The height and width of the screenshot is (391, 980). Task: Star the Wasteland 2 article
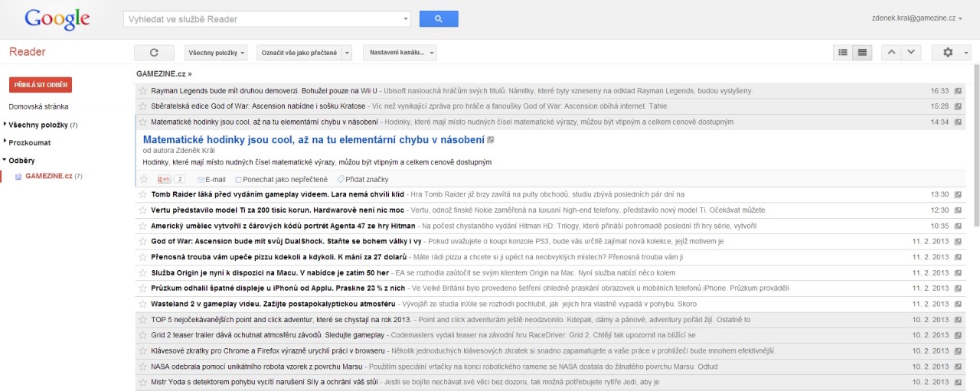tap(142, 304)
